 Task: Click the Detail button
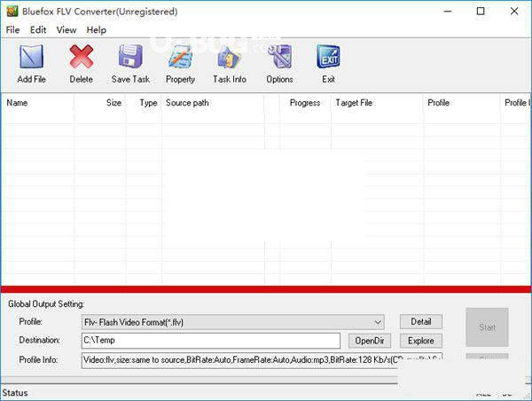pyautogui.click(x=420, y=321)
